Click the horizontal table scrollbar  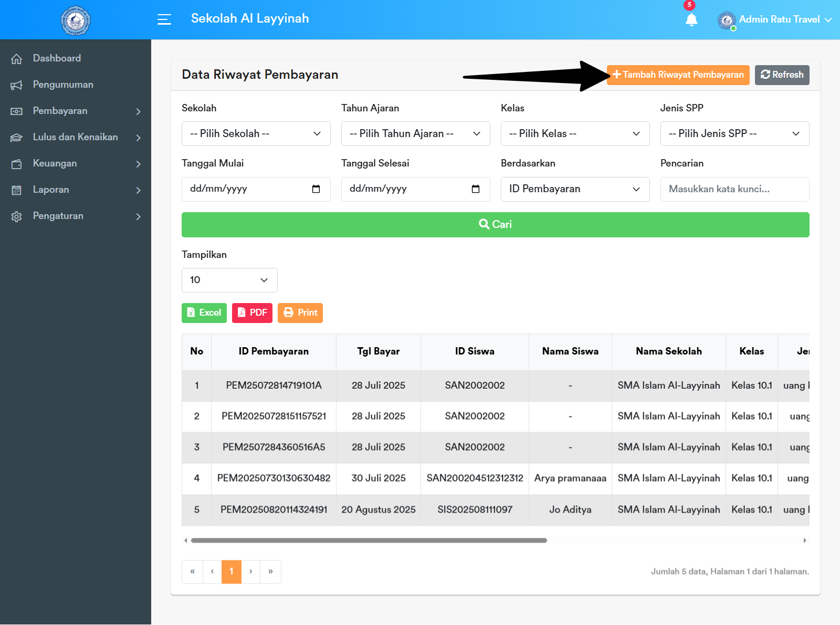click(369, 540)
